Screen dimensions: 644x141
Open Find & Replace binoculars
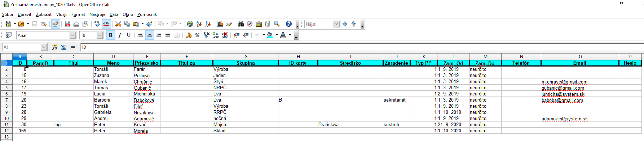tap(241, 24)
